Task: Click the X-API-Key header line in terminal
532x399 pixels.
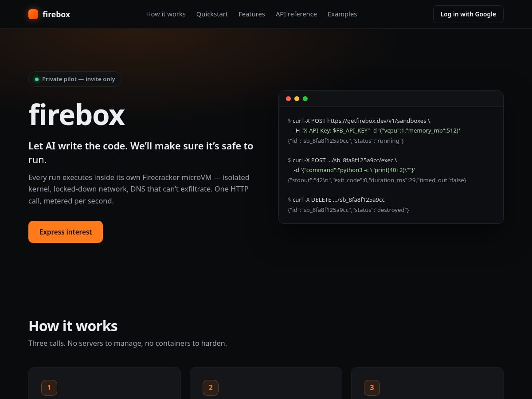Action: pyautogui.click(x=377, y=130)
